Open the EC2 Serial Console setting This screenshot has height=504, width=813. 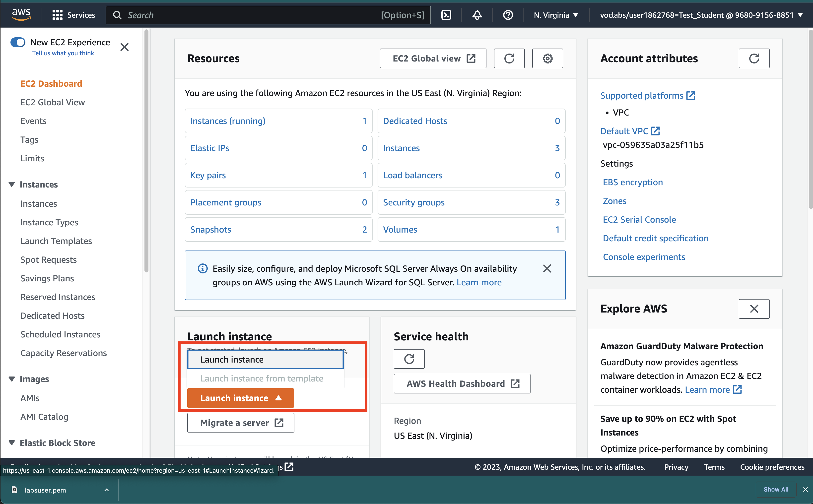coord(639,219)
